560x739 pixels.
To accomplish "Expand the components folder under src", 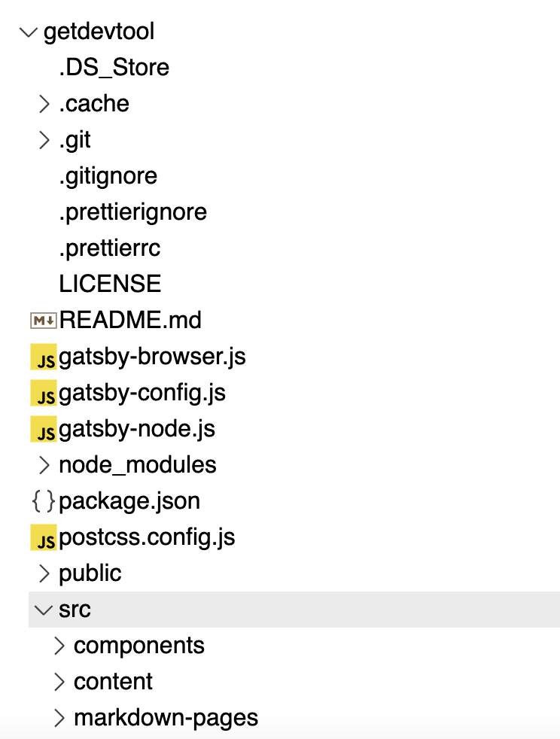I will pos(59,645).
